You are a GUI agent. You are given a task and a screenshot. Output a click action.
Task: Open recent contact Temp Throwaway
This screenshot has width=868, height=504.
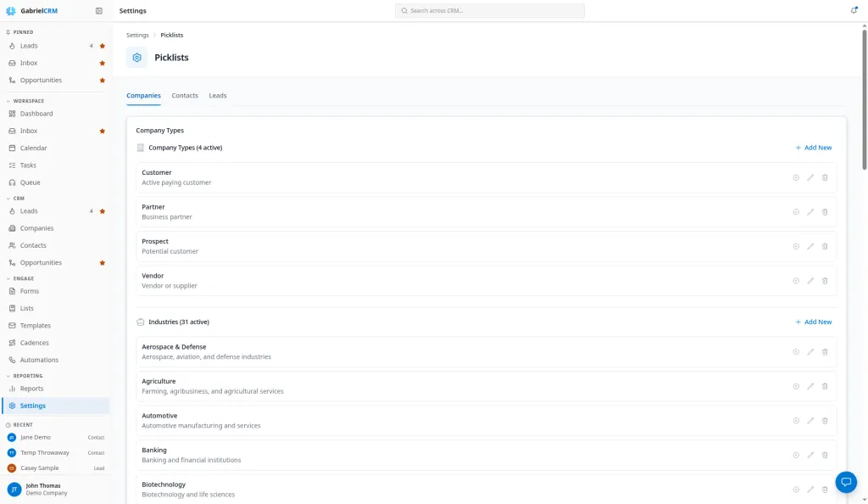coord(55,452)
